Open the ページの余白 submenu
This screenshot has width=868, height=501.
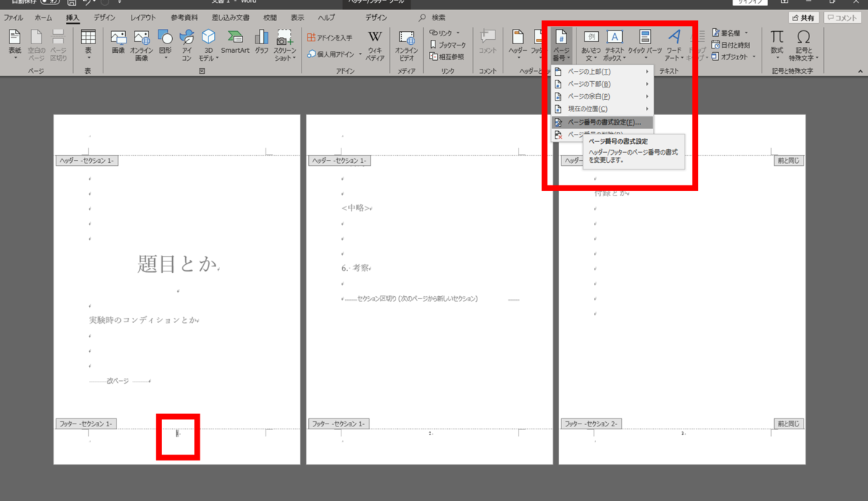(602, 96)
